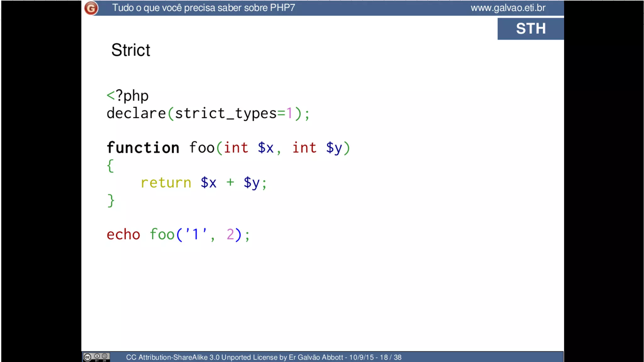The width and height of the screenshot is (644, 362).
Task: Click the <?php opening tag
Action: click(x=127, y=96)
